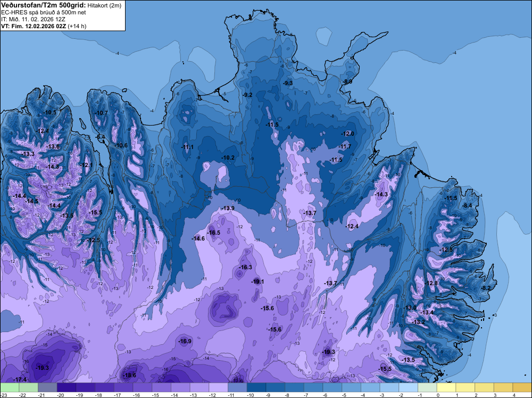Click the -13.3 temperature label
The width and height of the screenshot is (532, 398).
(28, 154)
